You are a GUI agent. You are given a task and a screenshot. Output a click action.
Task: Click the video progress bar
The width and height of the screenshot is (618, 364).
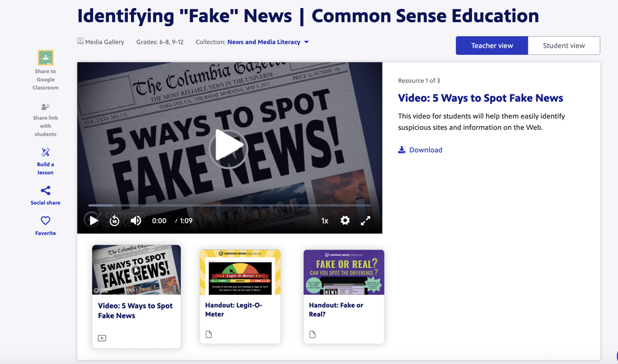[229, 205]
